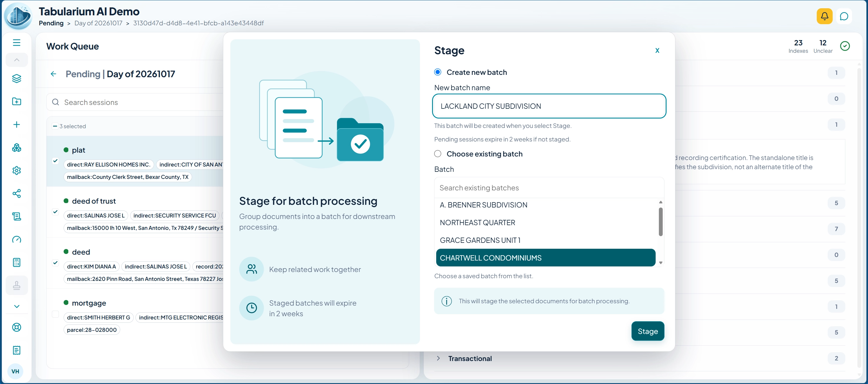Open the notes list sidebar icon
This screenshot has width=868, height=384.
(16, 350)
